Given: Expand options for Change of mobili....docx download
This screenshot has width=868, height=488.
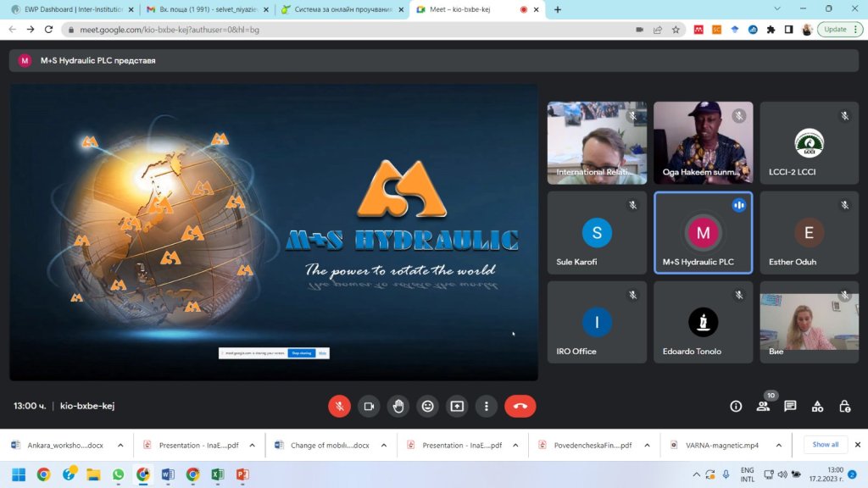Looking at the screenshot, I should click(384, 445).
